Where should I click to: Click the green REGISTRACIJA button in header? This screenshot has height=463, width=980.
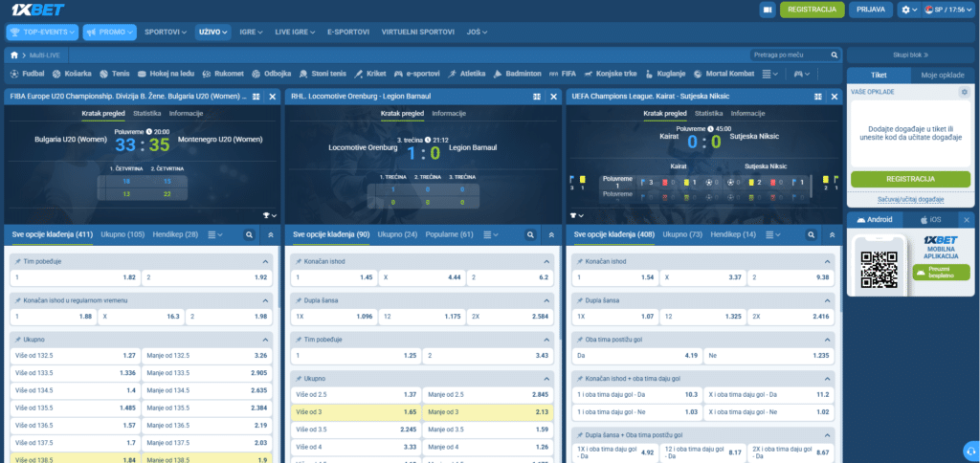pyautogui.click(x=812, y=10)
